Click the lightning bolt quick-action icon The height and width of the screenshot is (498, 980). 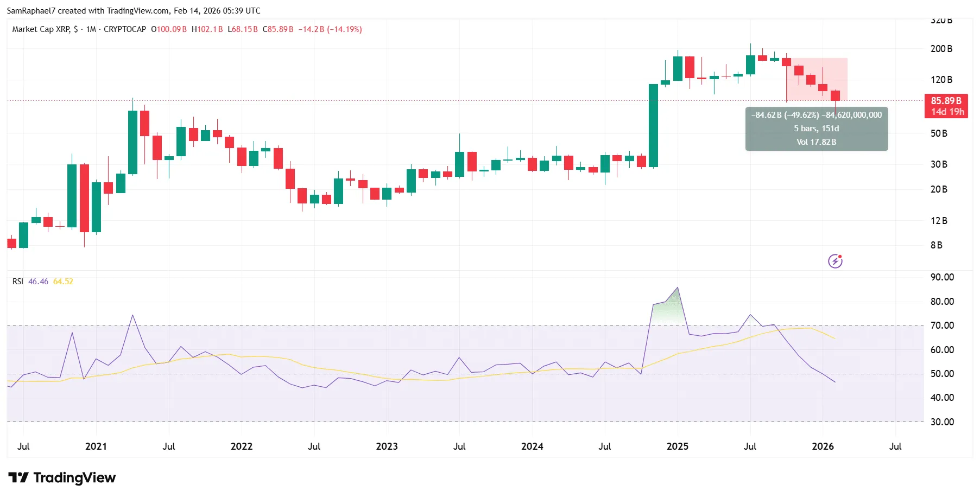click(x=834, y=261)
